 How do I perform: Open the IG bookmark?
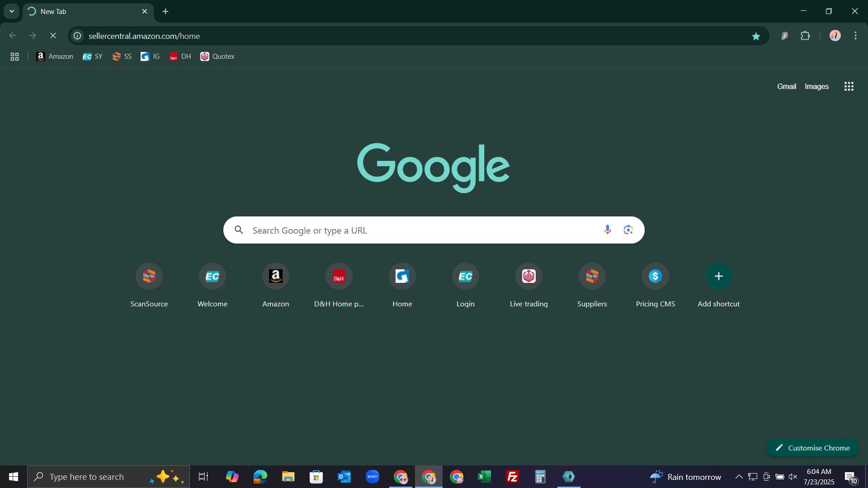pyautogui.click(x=150, y=56)
